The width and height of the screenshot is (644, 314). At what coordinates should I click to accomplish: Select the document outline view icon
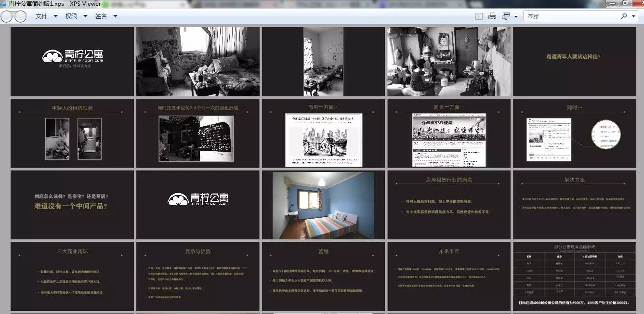coord(478,16)
